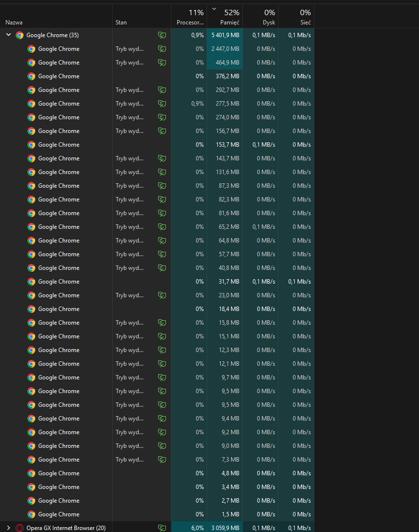The image size is (419, 532).
Task: Click the leaf icon on the 7,3 MB process row
Action: (162, 460)
